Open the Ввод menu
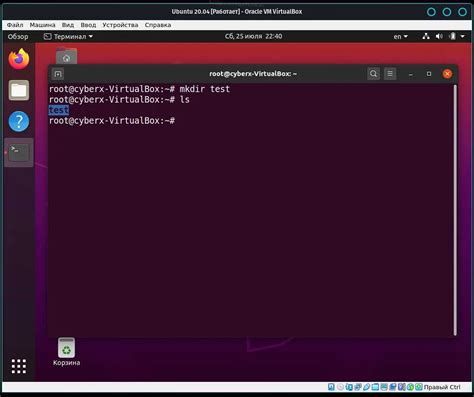Screen dimensions: 474x397 click(x=88, y=25)
